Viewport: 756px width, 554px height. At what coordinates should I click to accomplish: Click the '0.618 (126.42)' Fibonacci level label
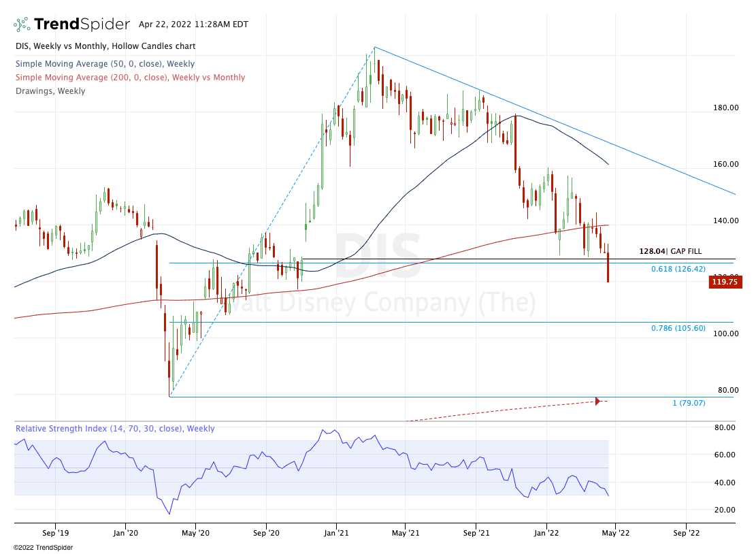tap(678, 269)
